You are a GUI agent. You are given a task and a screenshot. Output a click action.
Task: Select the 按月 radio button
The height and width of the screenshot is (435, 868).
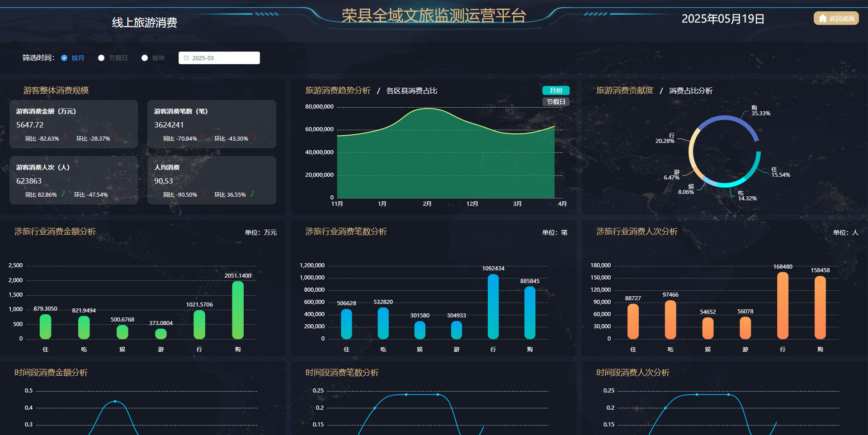(x=64, y=58)
